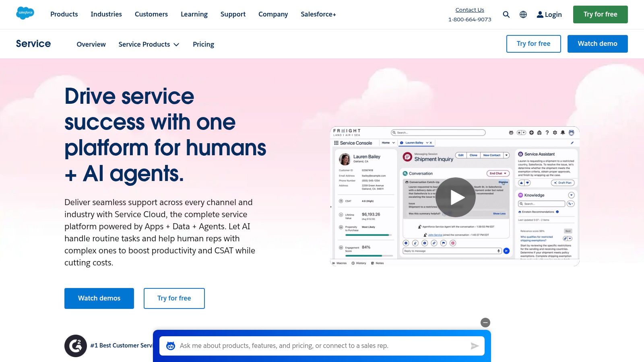Focus the Ask me about products input
Image resolution: width=644 pixels, height=362 pixels.
(x=322, y=346)
